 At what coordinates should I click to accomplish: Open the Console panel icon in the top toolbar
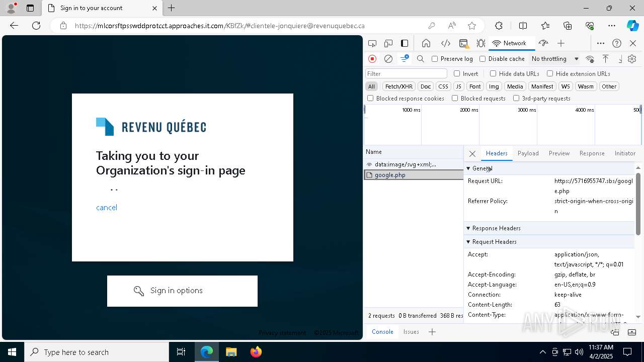coord(463,43)
